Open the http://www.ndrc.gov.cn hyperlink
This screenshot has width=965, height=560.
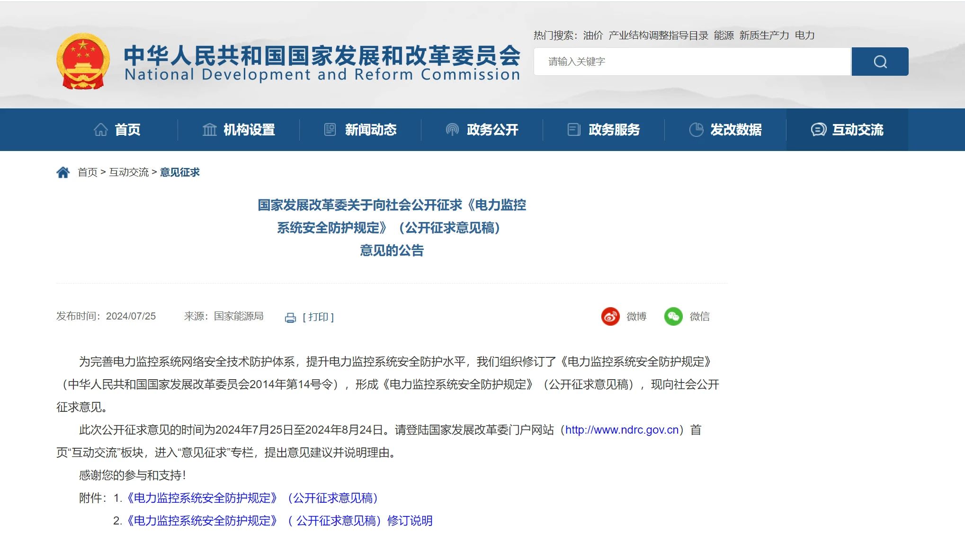click(x=622, y=430)
